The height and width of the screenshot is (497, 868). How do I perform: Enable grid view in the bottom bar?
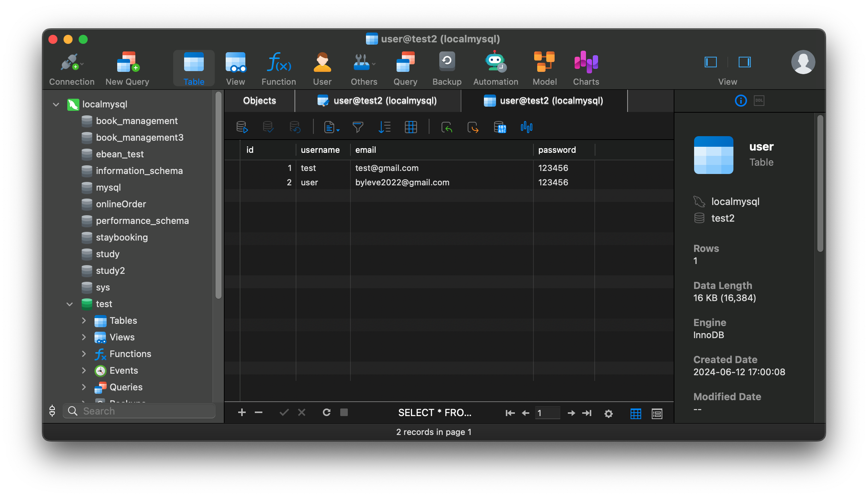pyautogui.click(x=636, y=413)
